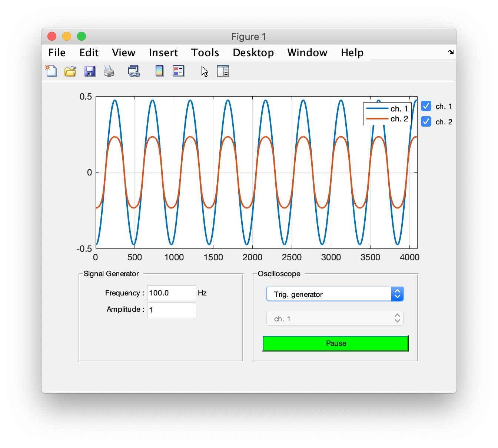Open the ch. 1 channel dropdown

pyautogui.click(x=335, y=318)
